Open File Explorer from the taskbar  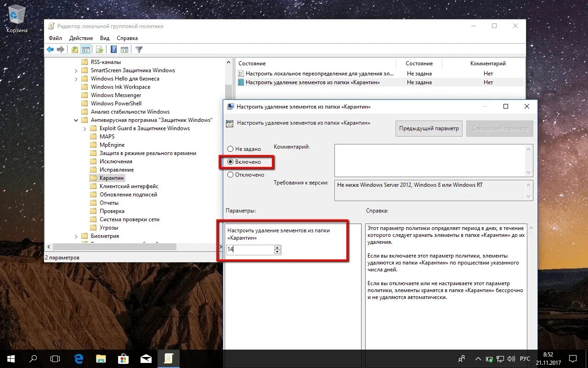point(101,358)
